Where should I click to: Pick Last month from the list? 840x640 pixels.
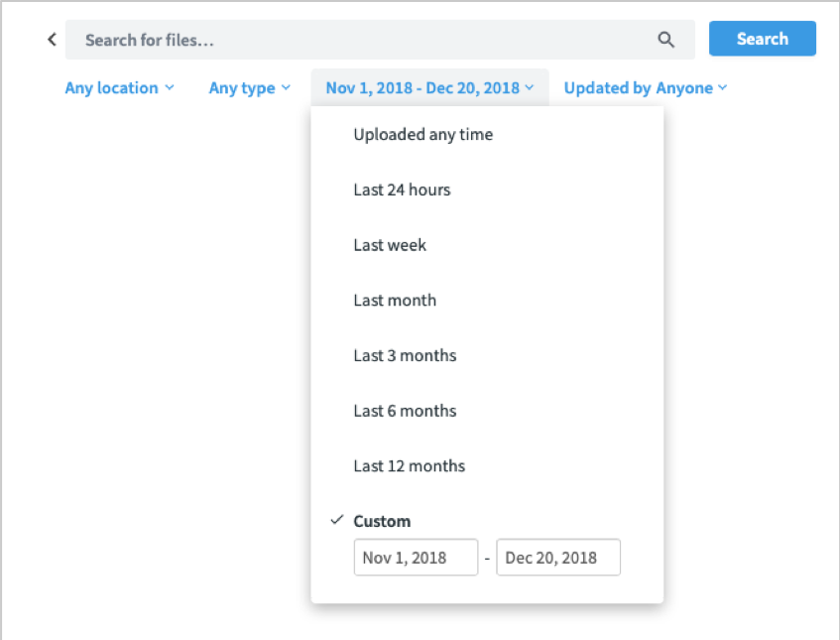click(x=395, y=301)
